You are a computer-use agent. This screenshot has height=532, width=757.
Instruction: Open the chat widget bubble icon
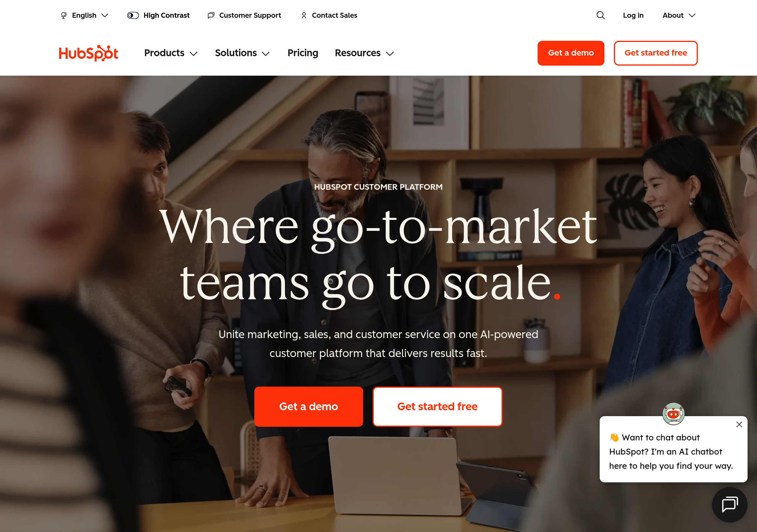coord(729,505)
